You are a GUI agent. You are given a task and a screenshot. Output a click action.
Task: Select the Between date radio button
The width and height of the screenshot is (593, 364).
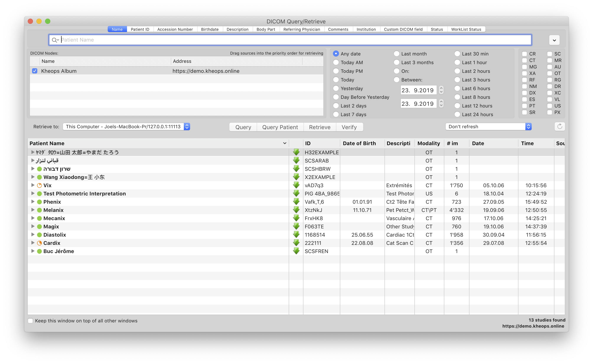396,80
